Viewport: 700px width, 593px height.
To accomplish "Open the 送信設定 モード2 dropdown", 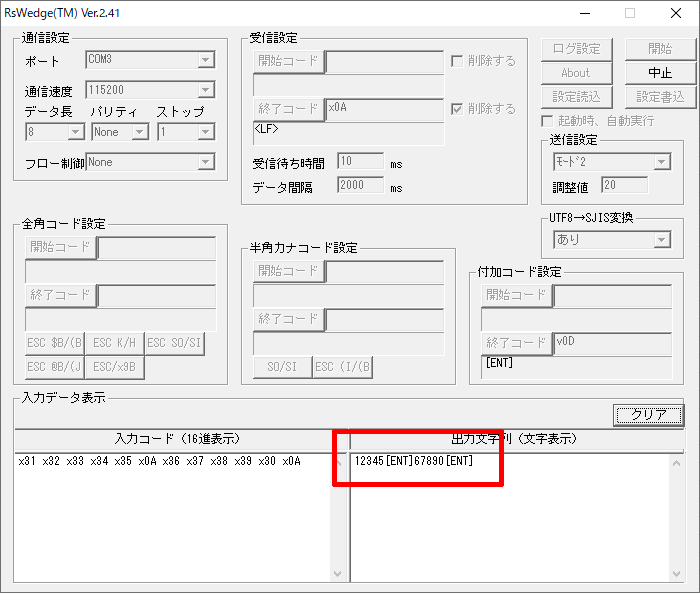I will pos(612,162).
